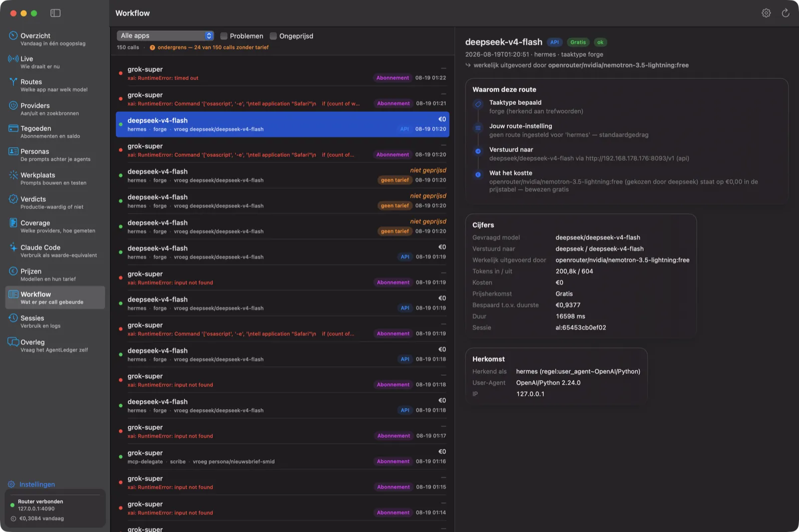Click the Coverage document icon
Screen dimensions: 799x532
coord(13,223)
